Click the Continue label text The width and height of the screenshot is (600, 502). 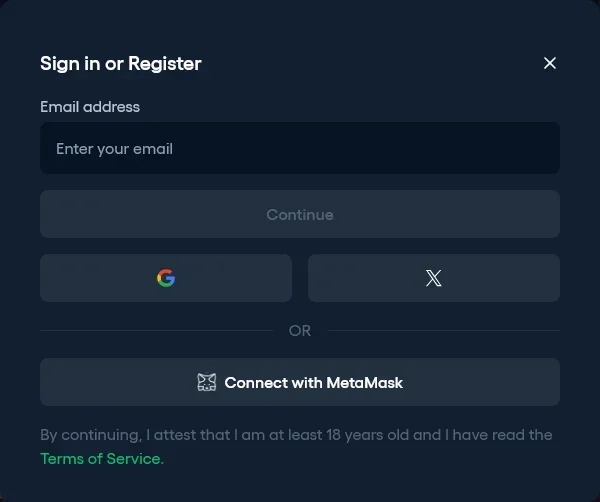(x=300, y=214)
